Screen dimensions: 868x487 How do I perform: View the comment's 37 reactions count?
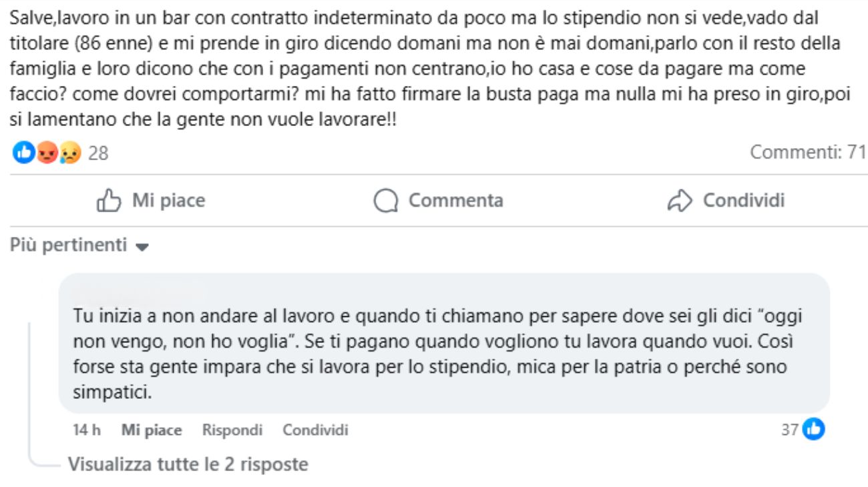pos(790,430)
